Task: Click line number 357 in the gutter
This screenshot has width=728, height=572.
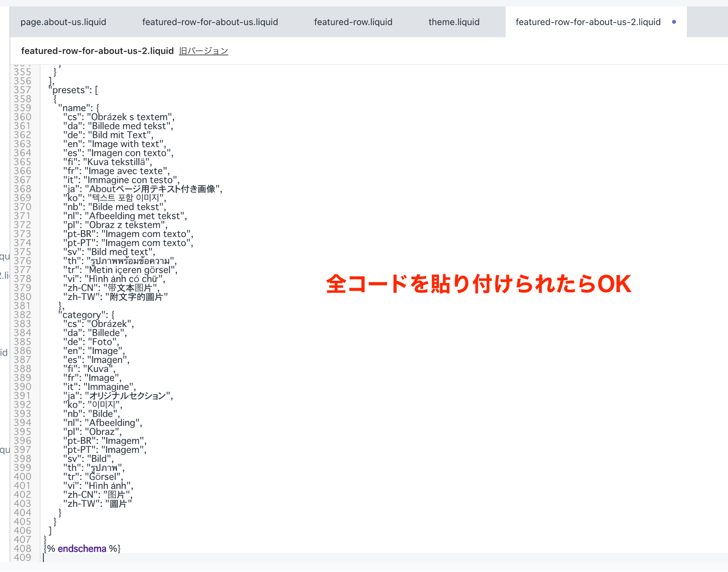Action: tap(23, 90)
